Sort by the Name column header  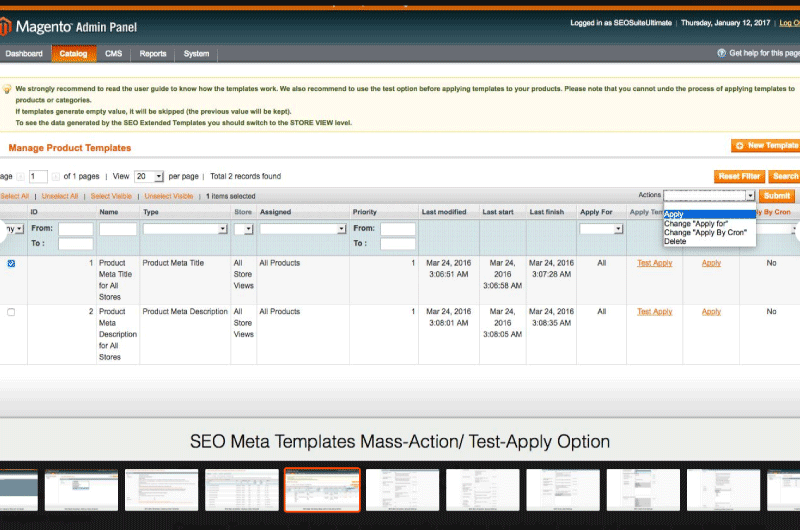[x=109, y=212]
